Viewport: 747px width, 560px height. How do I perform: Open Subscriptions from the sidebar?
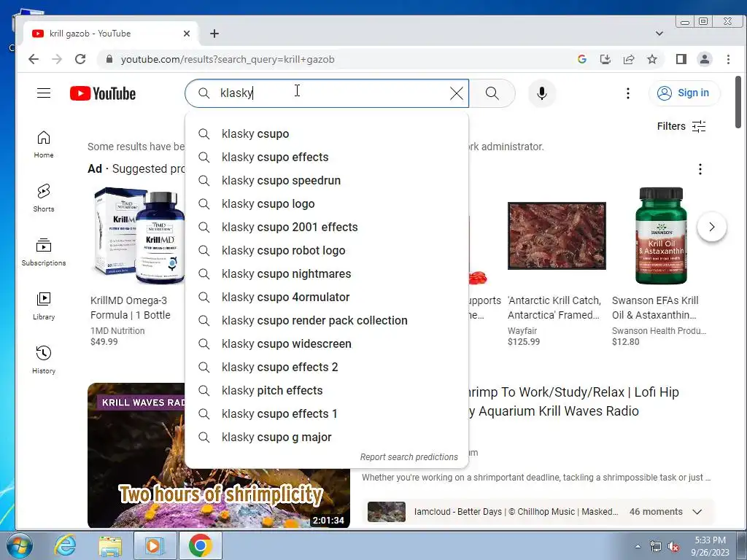tap(44, 252)
